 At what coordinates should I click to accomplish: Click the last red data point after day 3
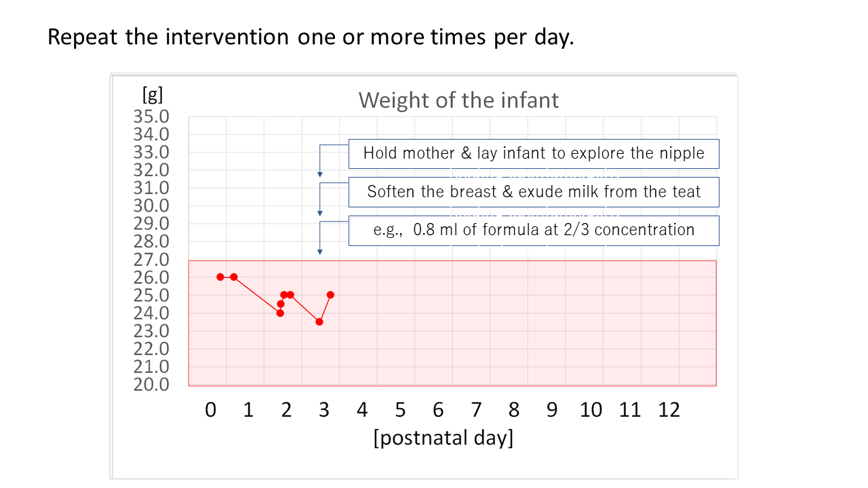pos(330,295)
